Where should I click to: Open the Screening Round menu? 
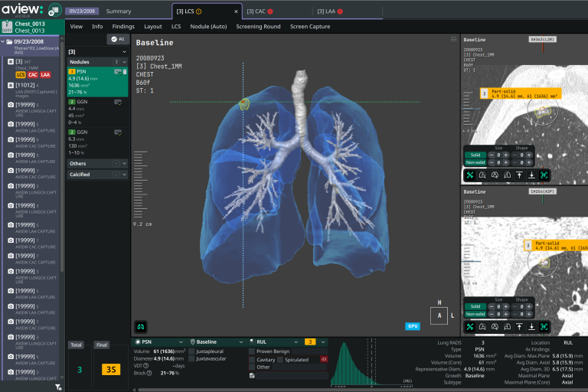pyautogui.click(x=258, y=26)
